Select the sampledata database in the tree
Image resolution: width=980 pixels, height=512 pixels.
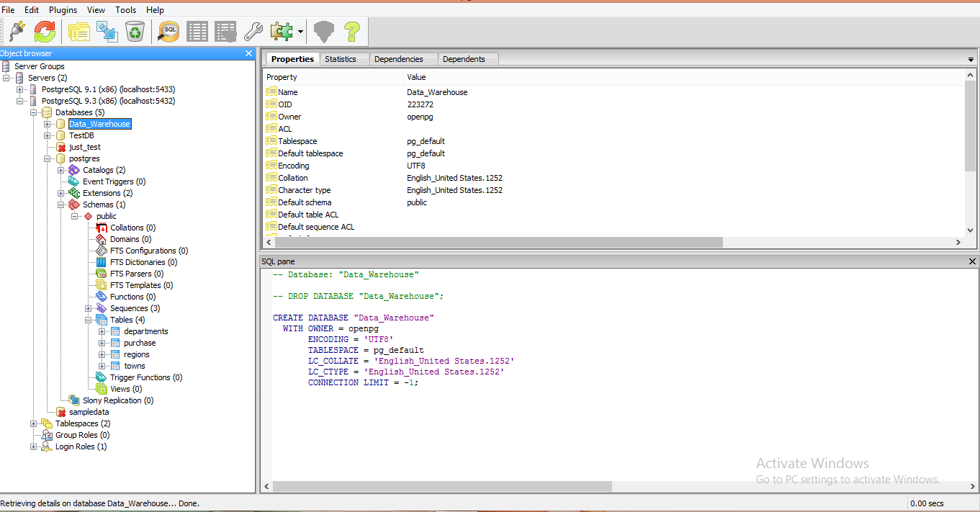tap(89, 412)
